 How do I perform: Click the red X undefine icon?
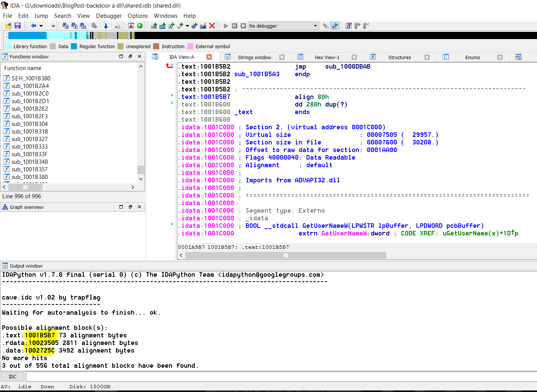pos(212,26)
